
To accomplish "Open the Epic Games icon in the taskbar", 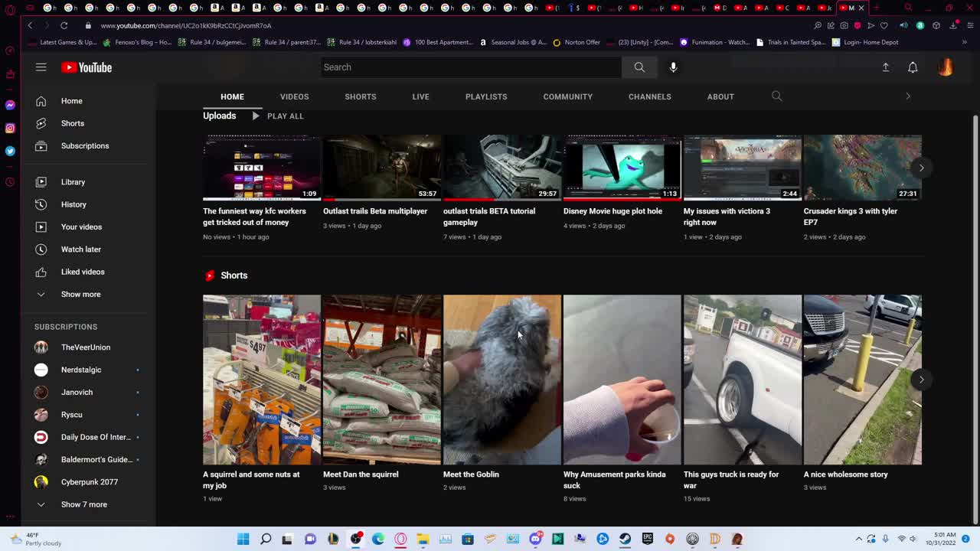I will point(648,539).
